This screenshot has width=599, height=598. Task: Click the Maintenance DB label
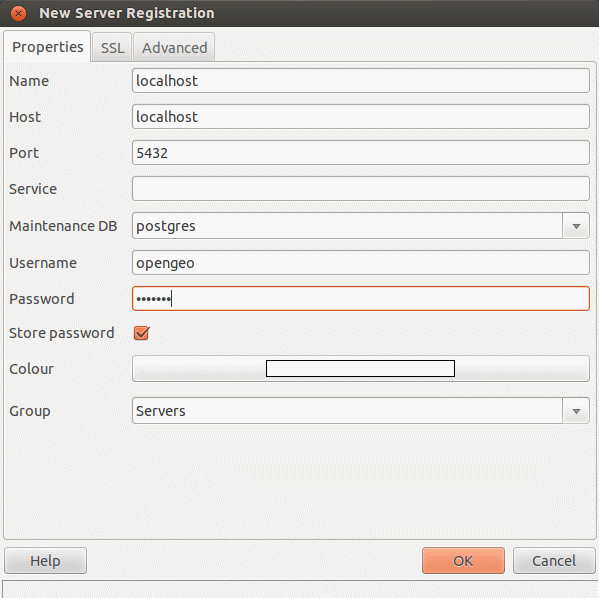(x=63, y=226)
